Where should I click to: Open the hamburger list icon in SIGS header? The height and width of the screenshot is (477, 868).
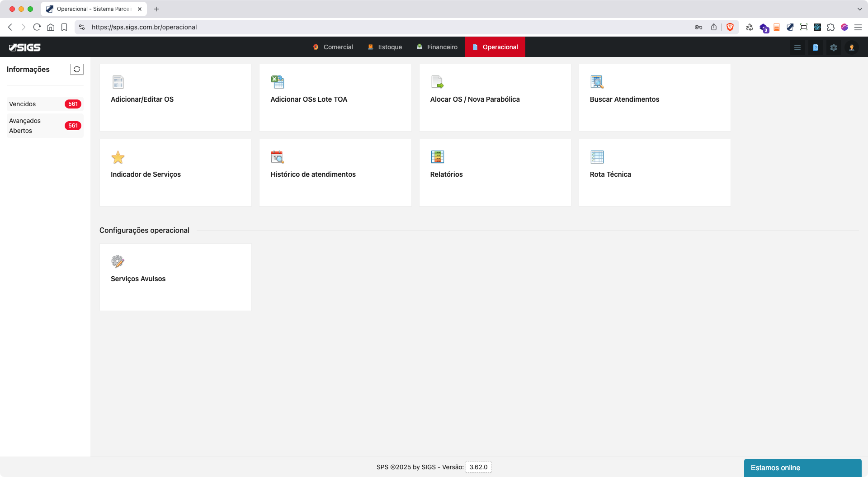pos(797,47)
